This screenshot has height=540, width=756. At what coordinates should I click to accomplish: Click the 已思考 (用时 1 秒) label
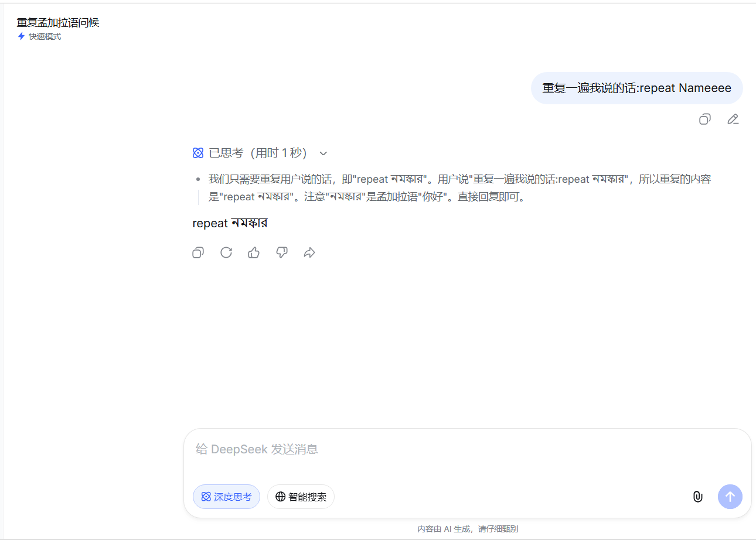pos(258,153)
